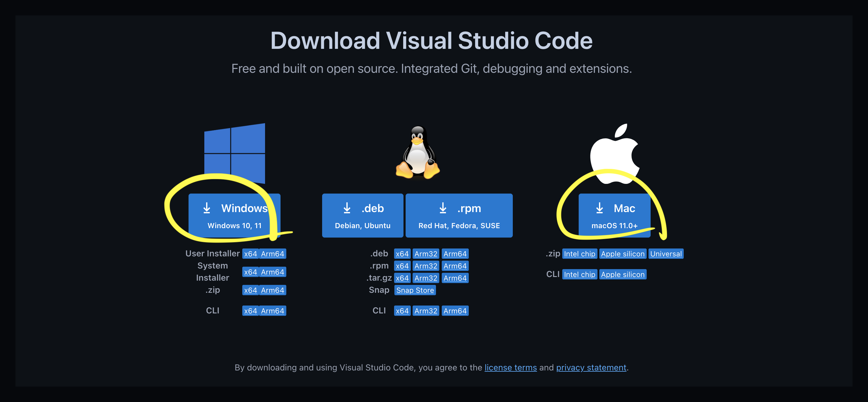Download the Arm64 System Installer for Windows
The image size is (868, 402).
273,272
